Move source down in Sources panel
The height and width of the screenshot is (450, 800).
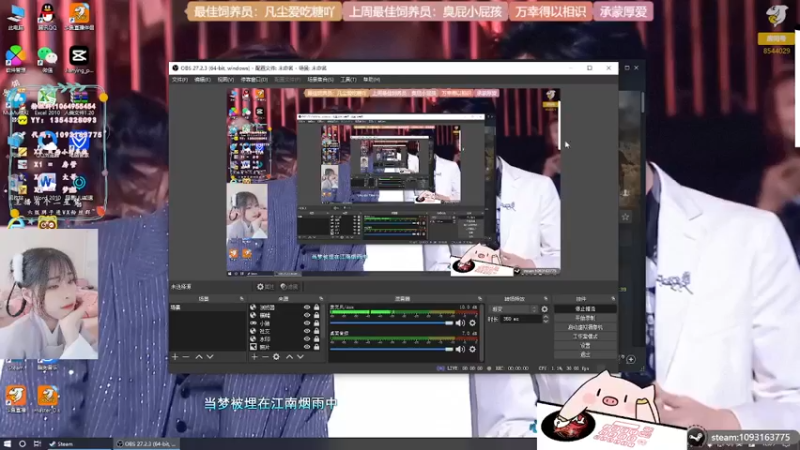tap(300, 357)
